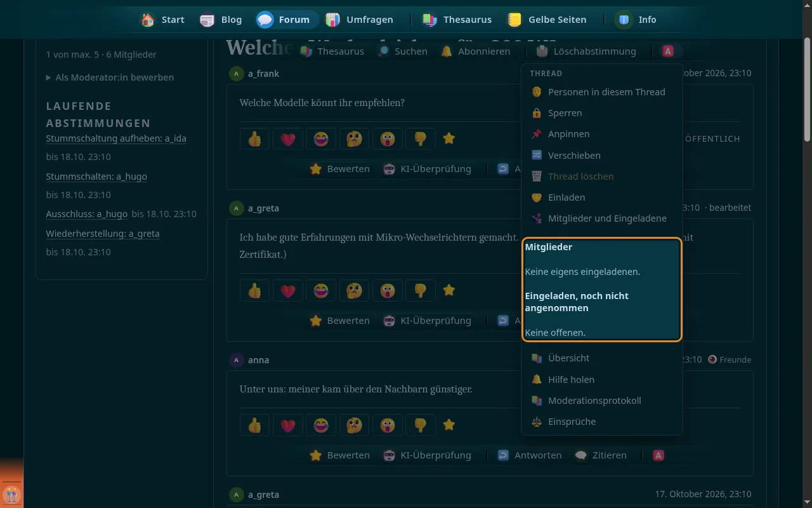
Task: Go to the Blog section
Action: pos(221,20)
